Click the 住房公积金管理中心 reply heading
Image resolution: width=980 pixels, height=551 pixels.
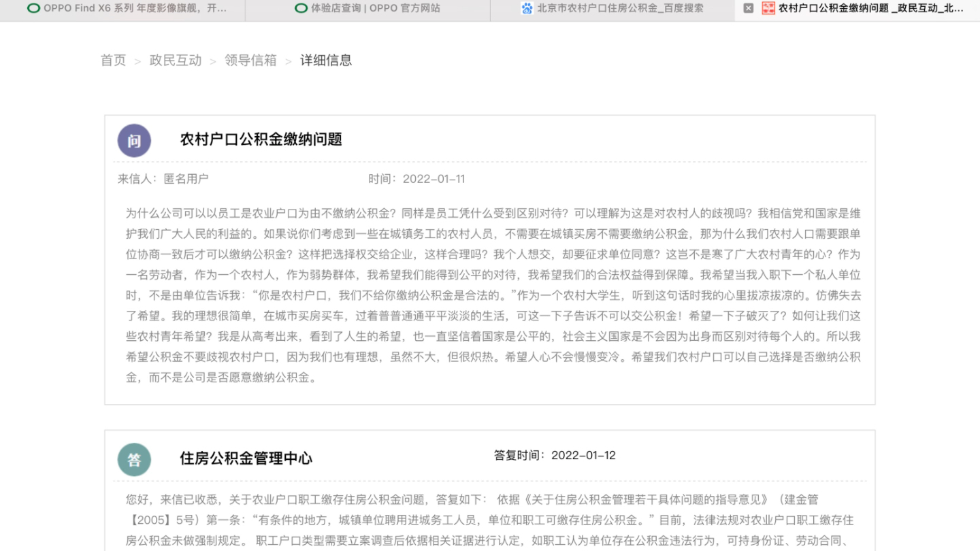click(245, 458)
